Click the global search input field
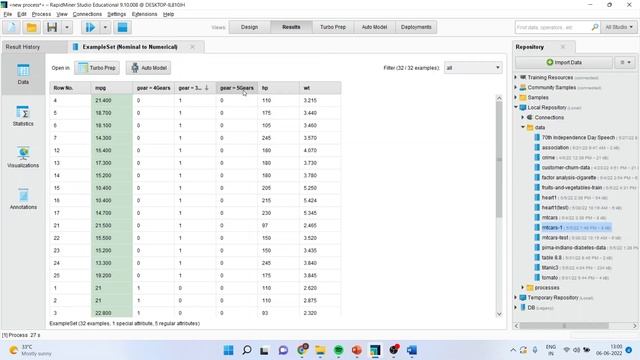The image size is (640, 360). 552,27
